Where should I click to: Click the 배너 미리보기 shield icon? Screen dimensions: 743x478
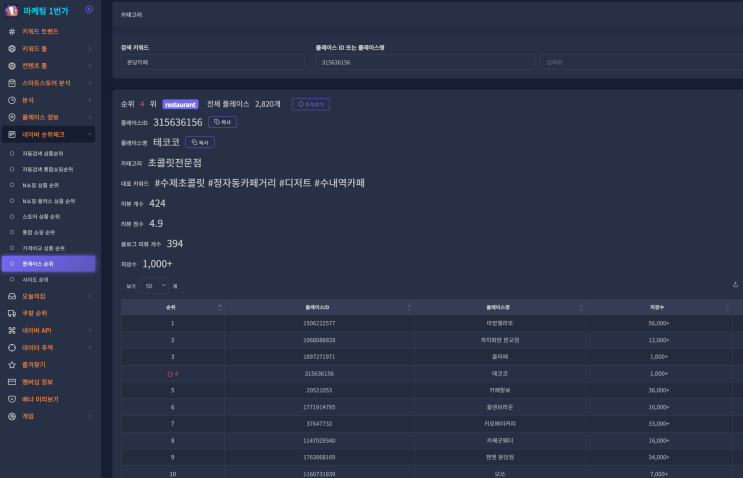point(12,399)
